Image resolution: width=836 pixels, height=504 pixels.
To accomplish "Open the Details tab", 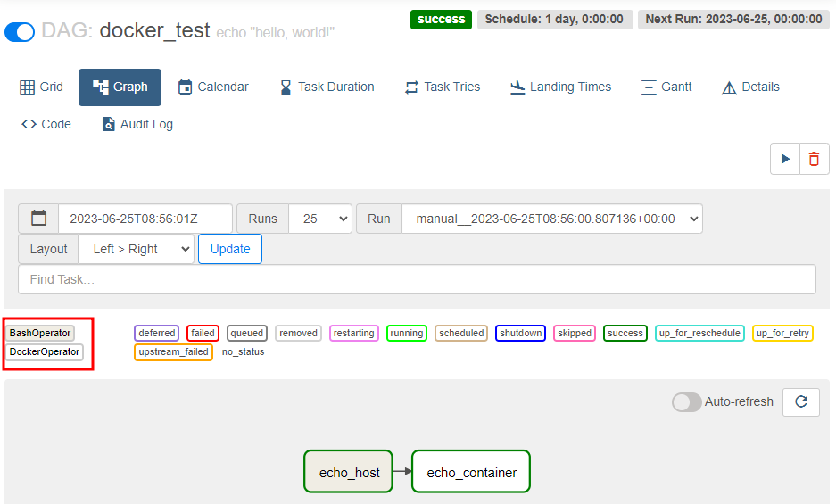I will click(x=750, y=87).
